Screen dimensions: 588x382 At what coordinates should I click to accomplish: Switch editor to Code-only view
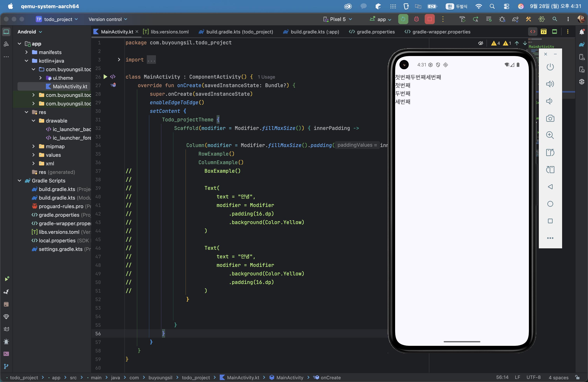click(533, 32)
